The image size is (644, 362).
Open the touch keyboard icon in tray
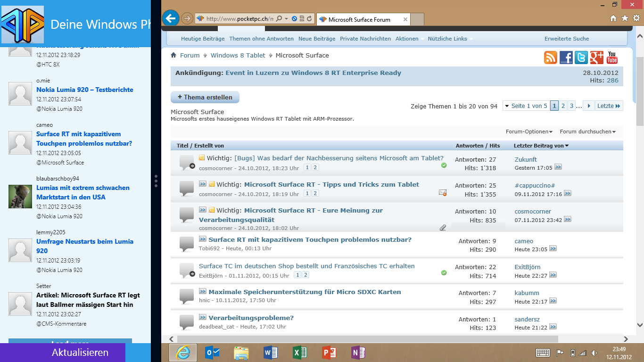[543, 353]
